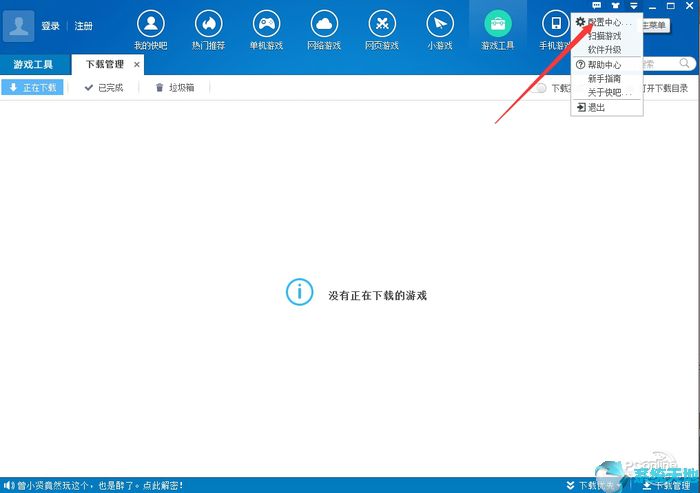This screenshot has height=493, width=700.
Task: Open the 我的快吧 section
Action: tap(150, 30)
